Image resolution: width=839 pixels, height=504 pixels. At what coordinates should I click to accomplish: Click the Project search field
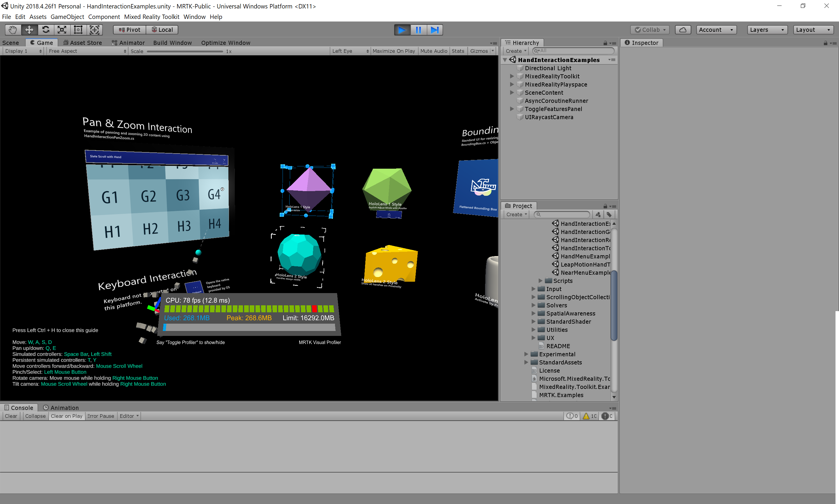point(562,214)
